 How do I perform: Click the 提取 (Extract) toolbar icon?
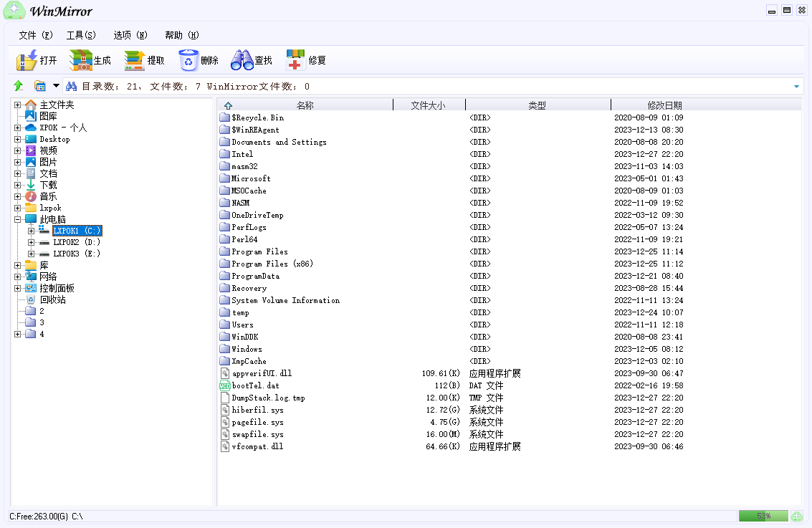(135, 61)
